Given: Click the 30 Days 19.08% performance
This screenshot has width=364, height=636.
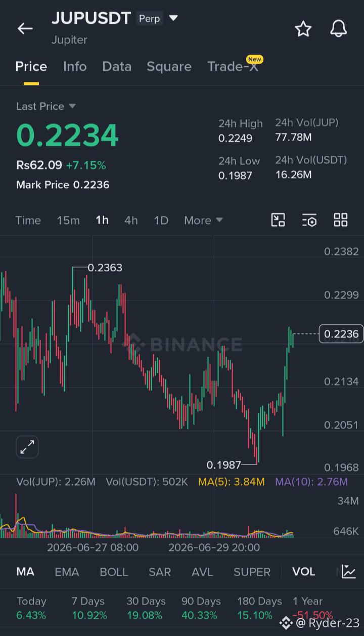Looking at the screenshot, I should click(x=146, y=608).
